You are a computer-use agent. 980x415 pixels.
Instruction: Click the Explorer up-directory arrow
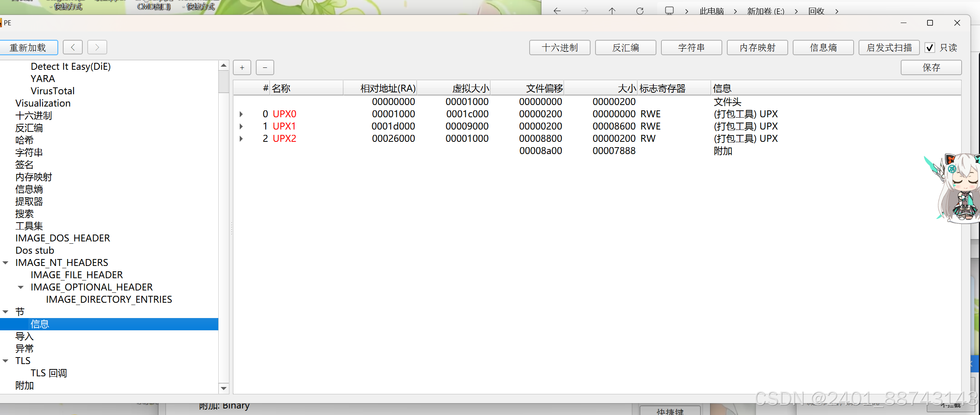tap(612, 11)
